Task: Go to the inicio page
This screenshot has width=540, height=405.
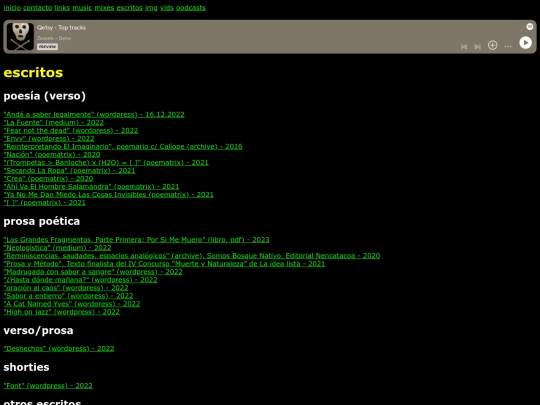Action: click(12, 8)
